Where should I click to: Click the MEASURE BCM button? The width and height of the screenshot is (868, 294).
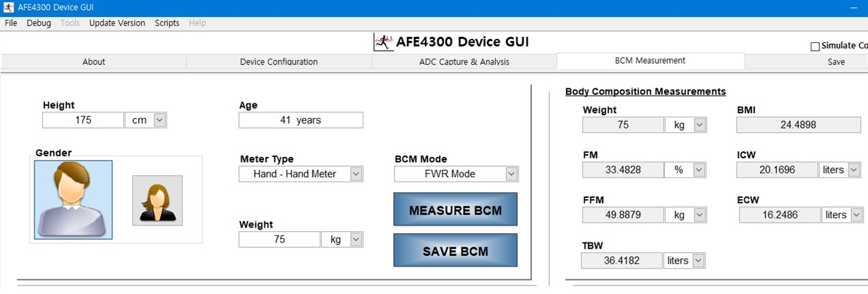(x=455, y=210)
